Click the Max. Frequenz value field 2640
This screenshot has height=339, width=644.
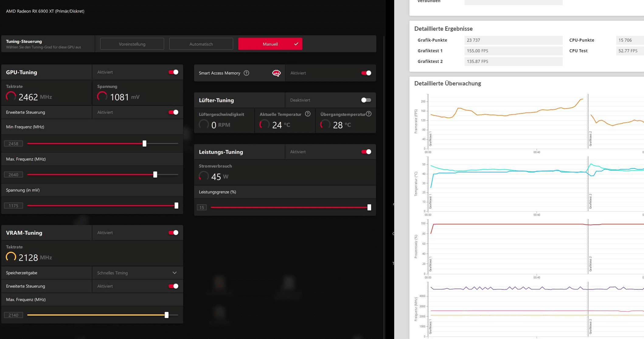coord(13,175)
